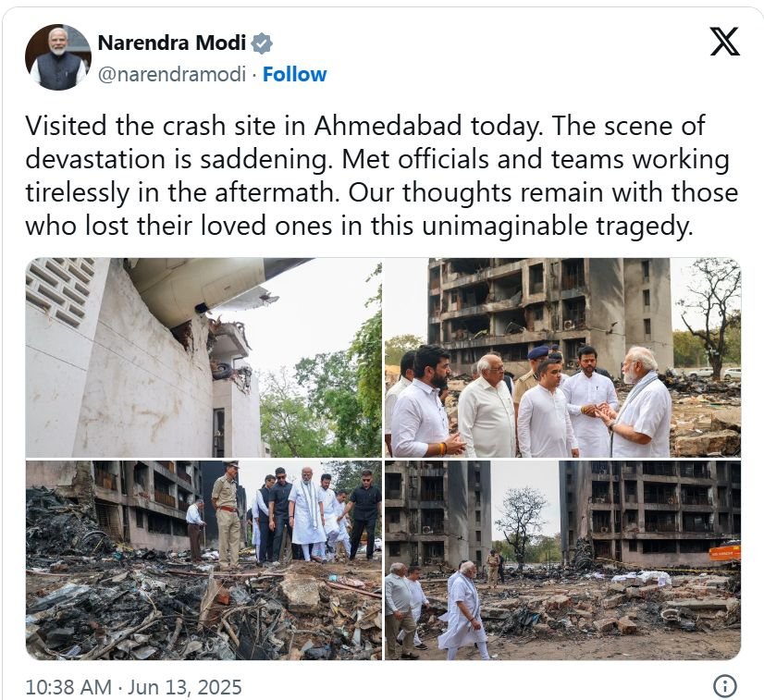Select the tweet text starting 'Visited the crash site'
Screen dimensions: 764x700
[x=382, y=176]
